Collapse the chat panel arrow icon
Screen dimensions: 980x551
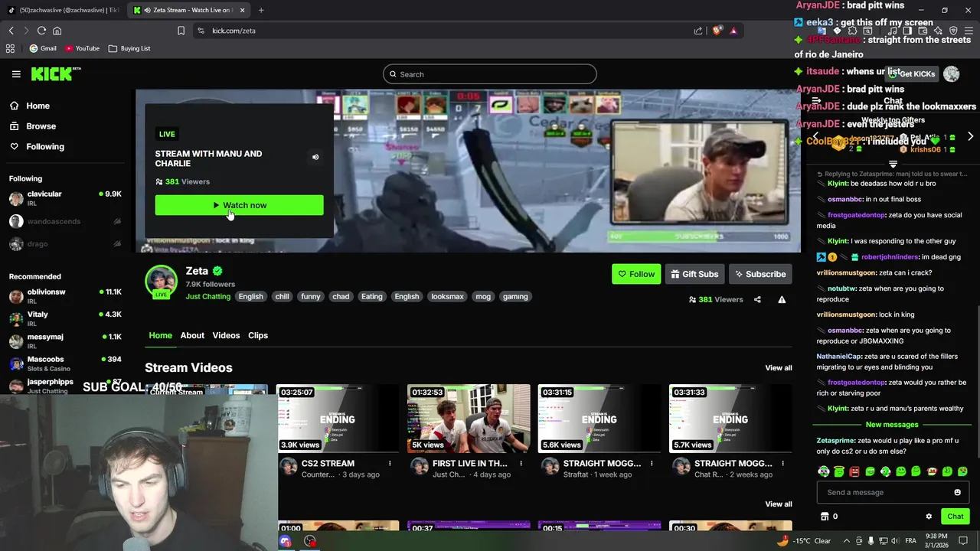(816, 101)
